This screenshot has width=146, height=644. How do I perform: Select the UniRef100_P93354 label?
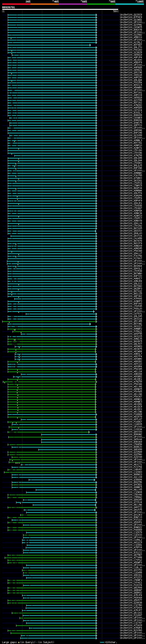pyautogui.click(x=131, y=82)
